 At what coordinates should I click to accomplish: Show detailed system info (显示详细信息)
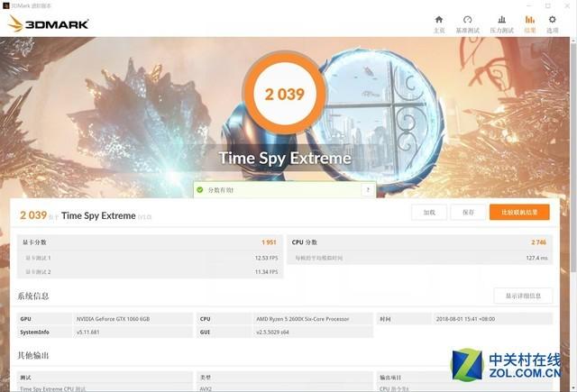click(523, 296)
